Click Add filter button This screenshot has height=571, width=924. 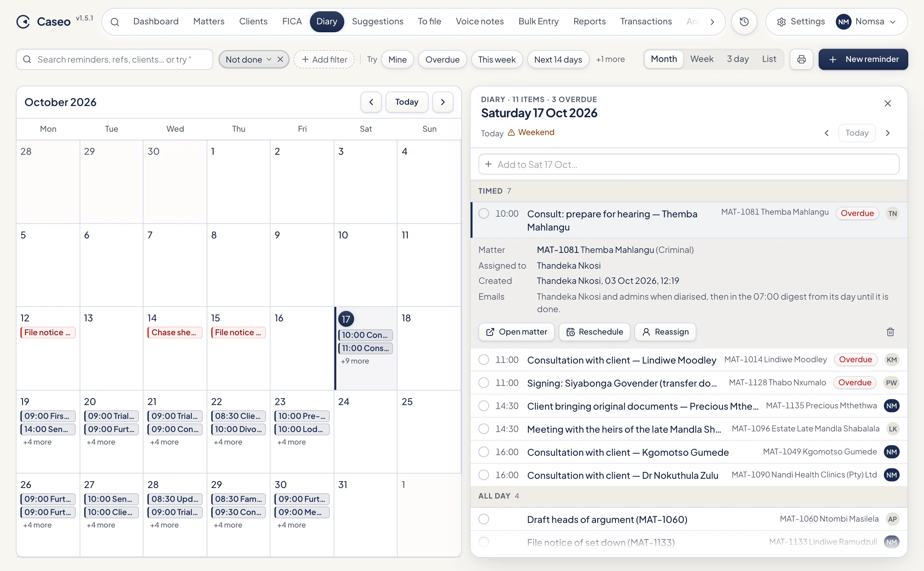(324, 59)
